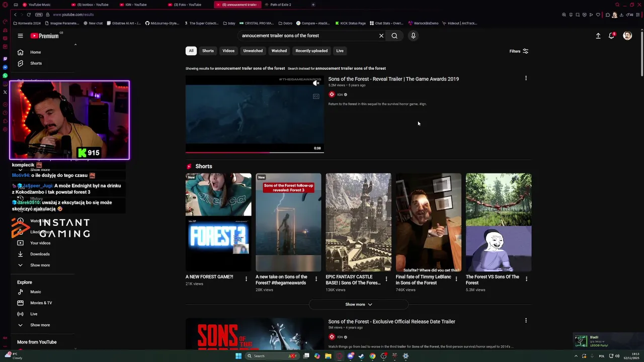Click the Music icon under Explore
644x362 pixels.
point(20,292)
